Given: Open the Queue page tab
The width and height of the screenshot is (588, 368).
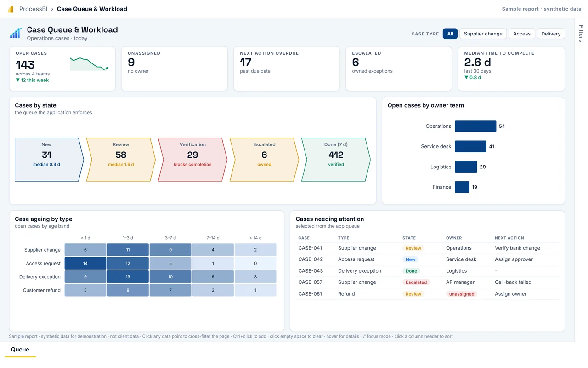Looking at the screenshot, I should coord(20,350).
